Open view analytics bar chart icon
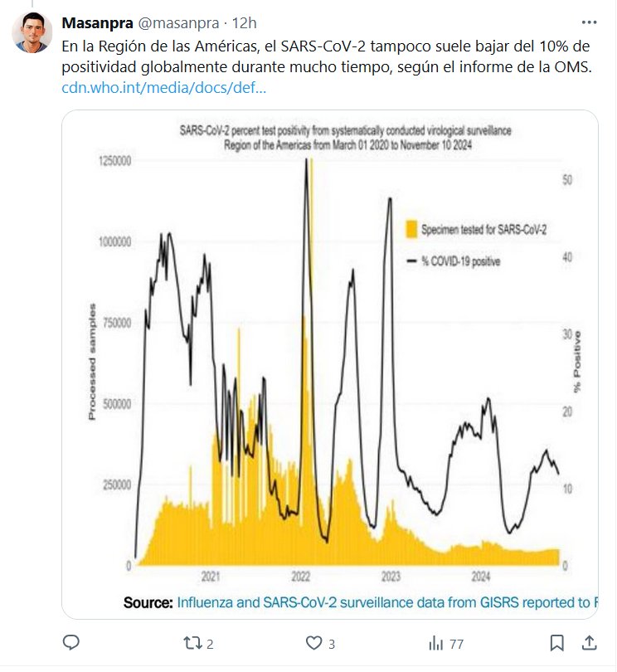This screenshot has height=672, width=617. 435,643
